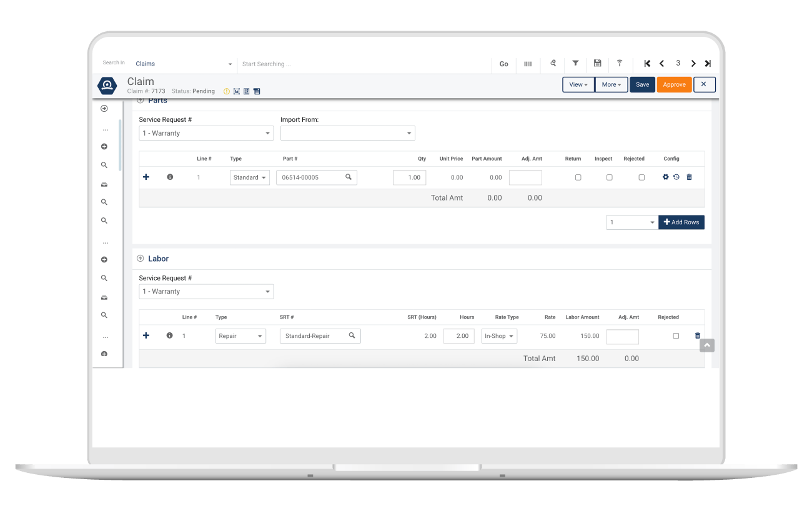Open the barcode scanner tool
The image size is (812, 521).
click(528, 64)
